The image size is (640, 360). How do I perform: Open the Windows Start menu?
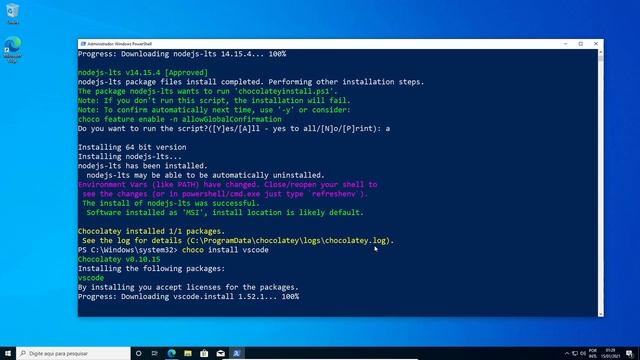coord(8,353)
